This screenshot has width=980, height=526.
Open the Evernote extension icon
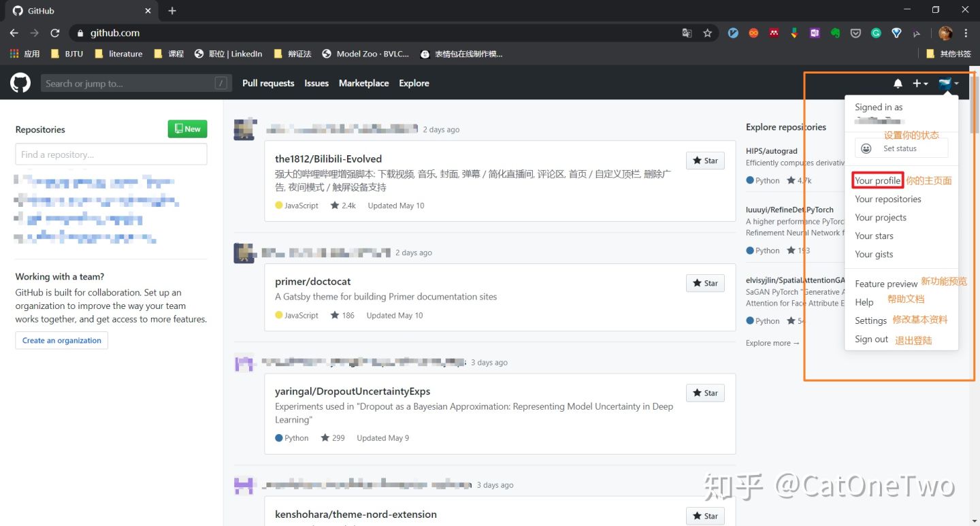[x=835, y=33]
